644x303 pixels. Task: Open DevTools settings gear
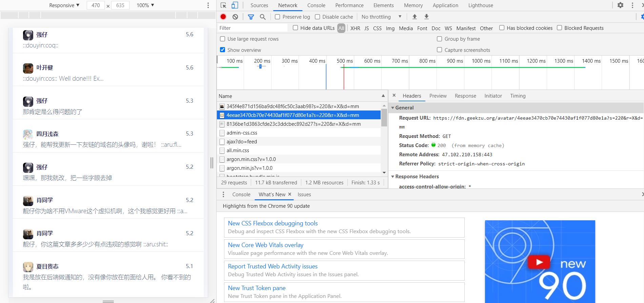pyautogui.click(x=620, y=5)
